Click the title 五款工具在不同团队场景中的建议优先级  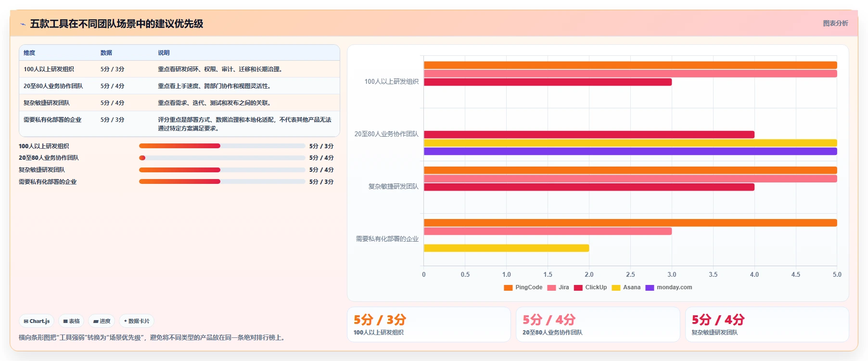116,24
